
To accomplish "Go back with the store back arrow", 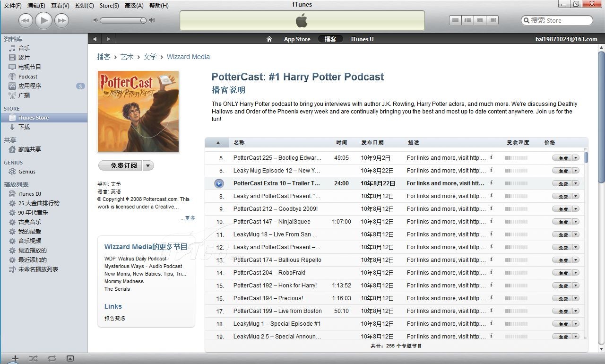I will [95, 39].
